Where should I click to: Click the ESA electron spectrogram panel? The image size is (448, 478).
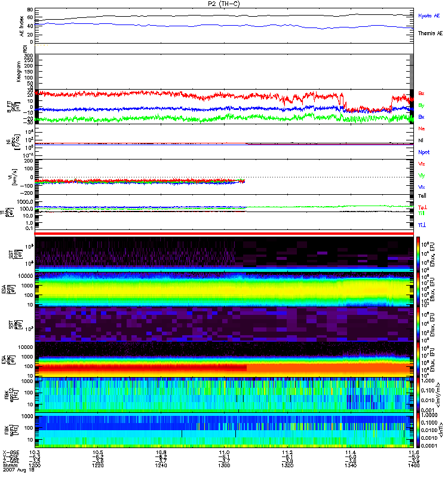(224, 359)
